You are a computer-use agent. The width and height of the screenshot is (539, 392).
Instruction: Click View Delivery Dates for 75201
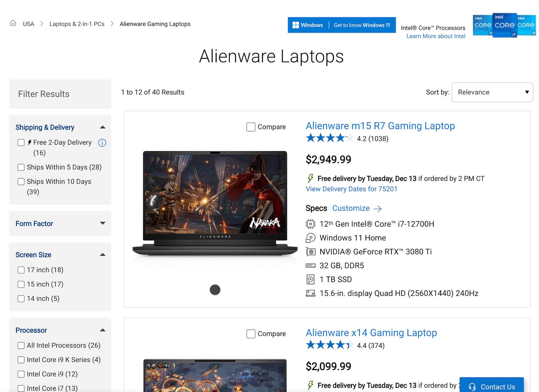pyautogui.click(x=351, y=189)
